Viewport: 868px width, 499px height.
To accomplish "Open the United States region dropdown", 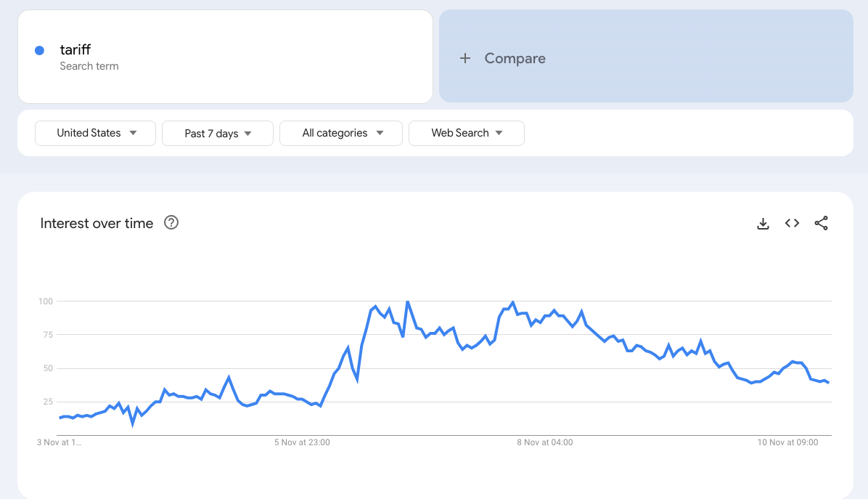I will [96, 133].
